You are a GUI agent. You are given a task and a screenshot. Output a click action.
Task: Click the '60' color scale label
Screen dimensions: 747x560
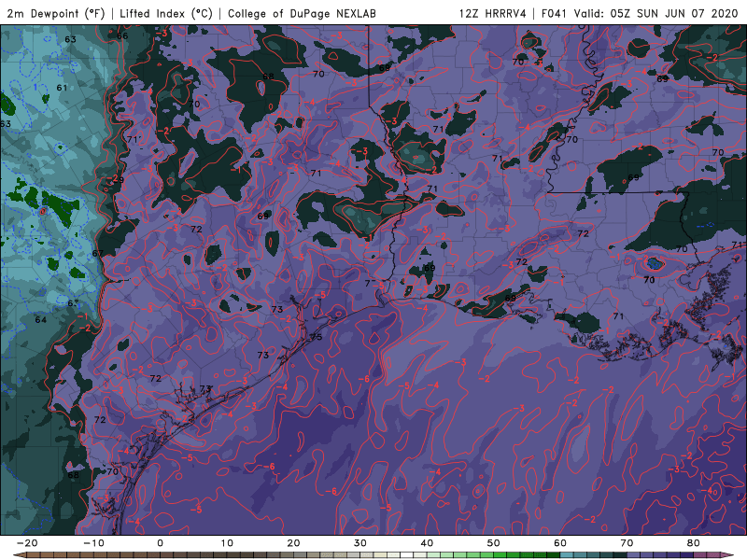tap(560, 543)
